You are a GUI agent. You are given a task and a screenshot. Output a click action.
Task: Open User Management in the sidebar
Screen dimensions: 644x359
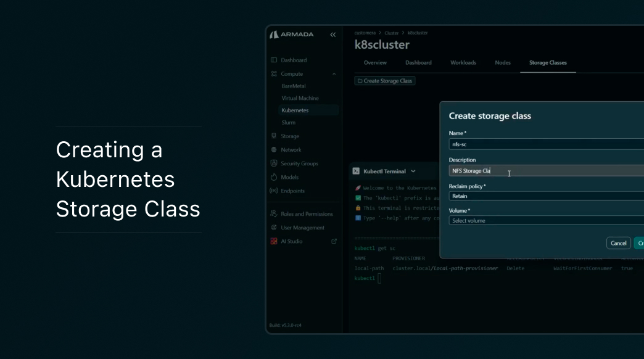303,228
